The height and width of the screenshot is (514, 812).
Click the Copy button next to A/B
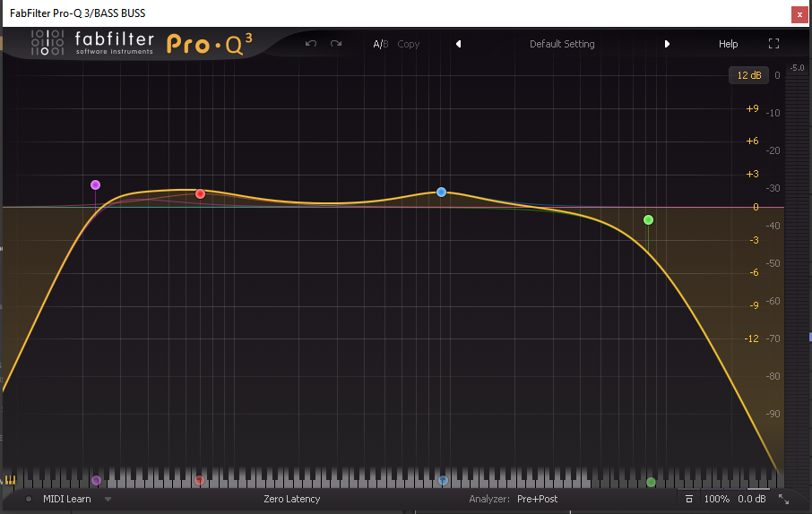[409, 44]
